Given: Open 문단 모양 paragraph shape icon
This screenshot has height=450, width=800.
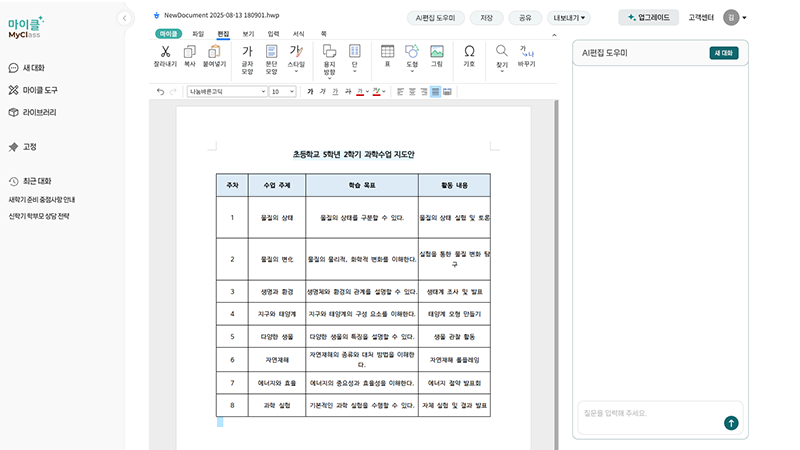Looking at the screenshot, I should click(x=271, y=52).
